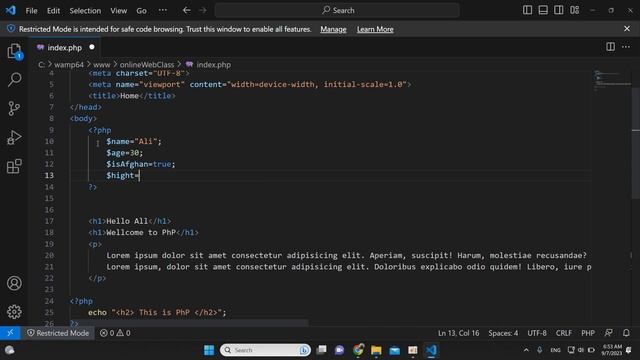The height and width of the screenshot is (360, 640).
Task: Open Task View from taskbar
Action: pos(322,350)
